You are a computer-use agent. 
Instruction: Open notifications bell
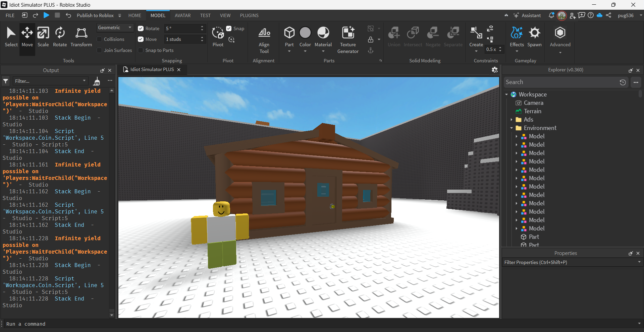click(x=551, y=15)
